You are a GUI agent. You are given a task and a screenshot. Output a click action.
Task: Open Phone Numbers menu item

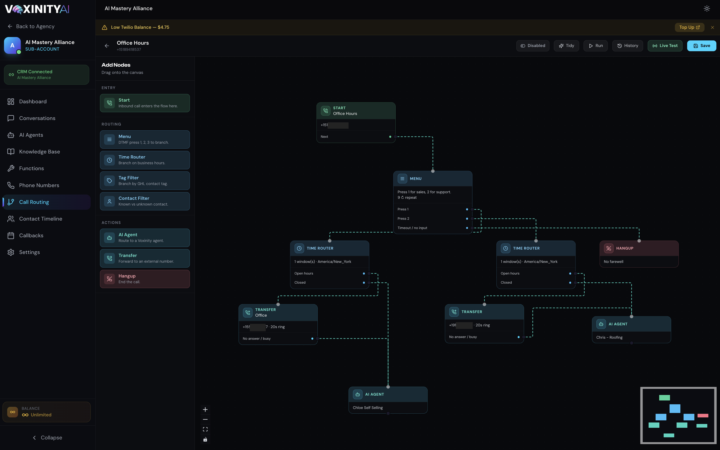pos(46,185)
